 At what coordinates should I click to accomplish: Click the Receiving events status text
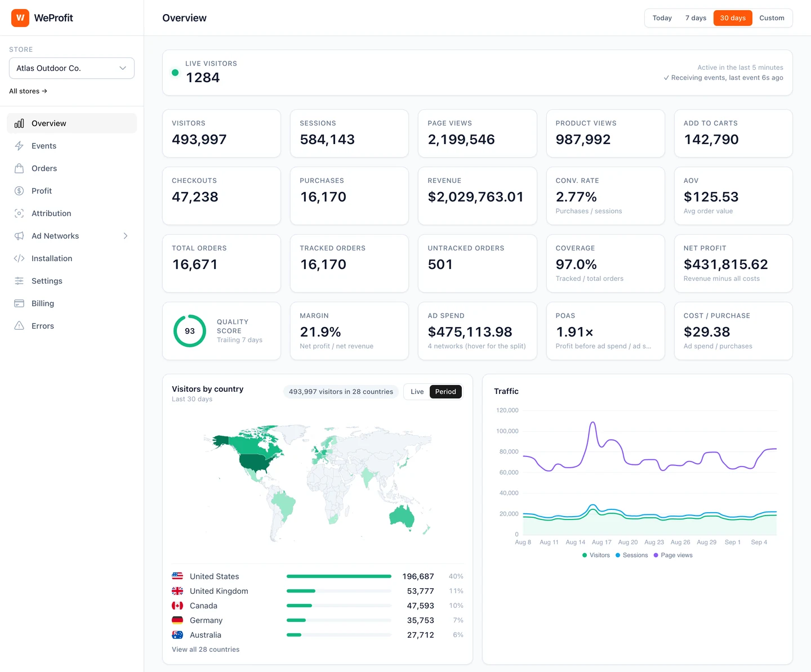723,78
